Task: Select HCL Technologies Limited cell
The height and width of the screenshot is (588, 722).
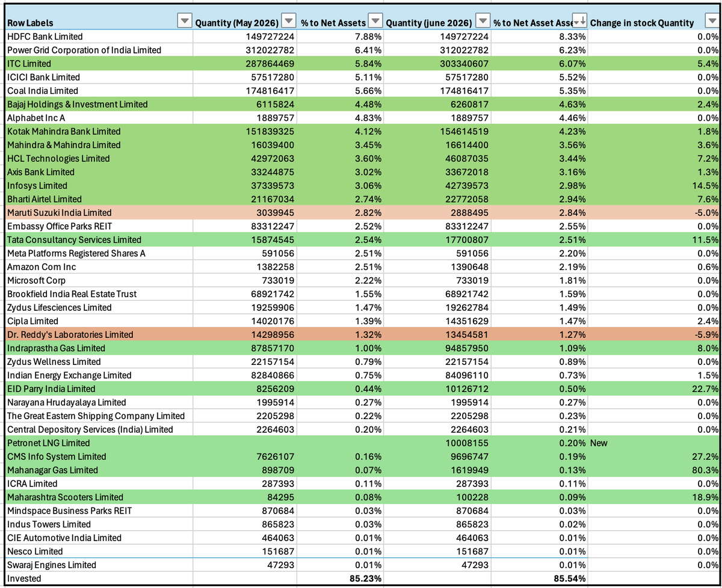Action: (x=98, y=158)
